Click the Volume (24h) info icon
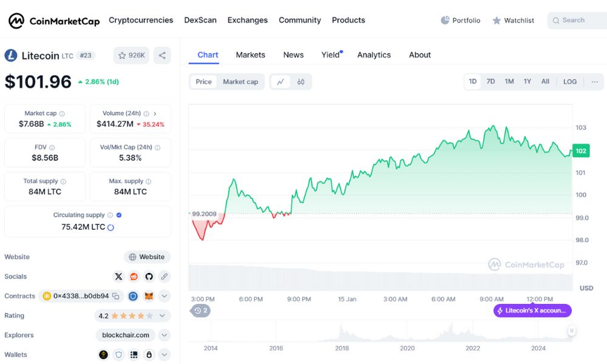Screen dimensions: 607x364 [146, 113]
